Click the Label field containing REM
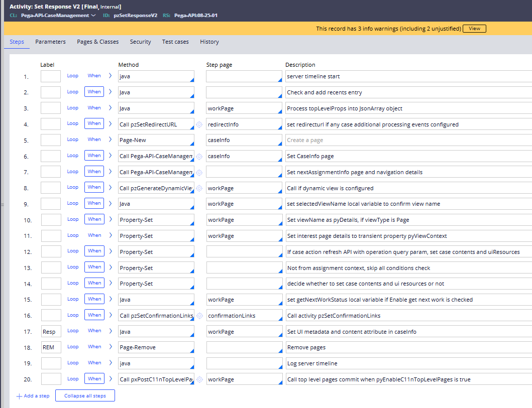This screenshot has height=408, width=532. 51,347
